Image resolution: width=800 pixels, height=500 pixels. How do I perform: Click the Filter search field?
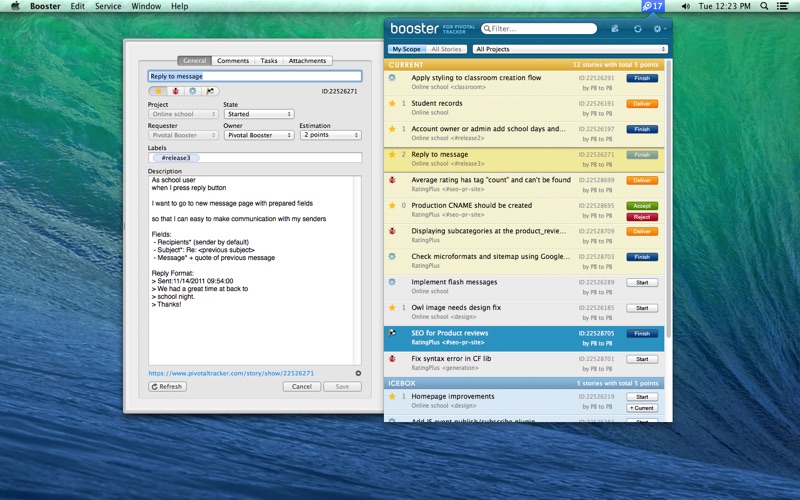[539, 29]
